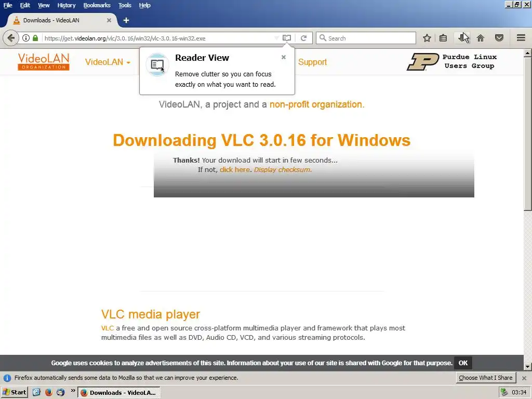
Task: Click the third quick launch icon
Action: (60, 392)
